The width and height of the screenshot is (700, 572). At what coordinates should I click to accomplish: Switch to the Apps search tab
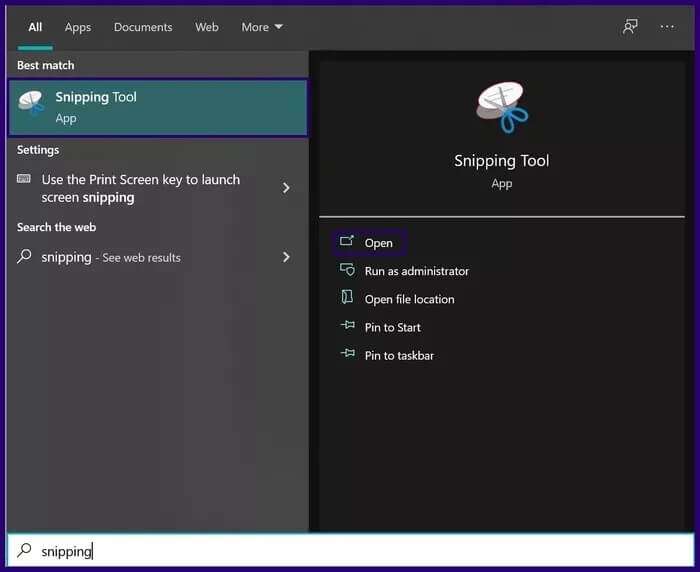78,27
